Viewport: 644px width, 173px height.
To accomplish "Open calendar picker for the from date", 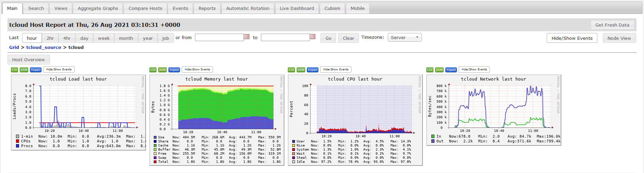I will click(x=247, y=37).
